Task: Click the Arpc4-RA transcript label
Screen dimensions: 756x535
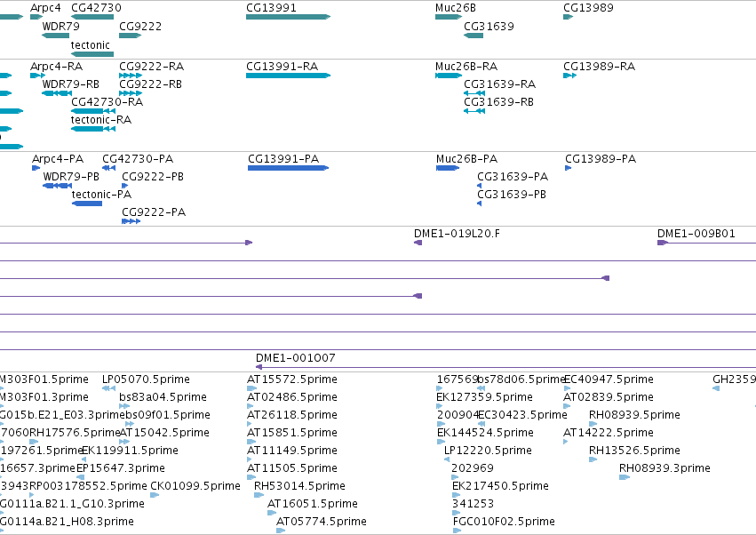Action: point(56,66)
